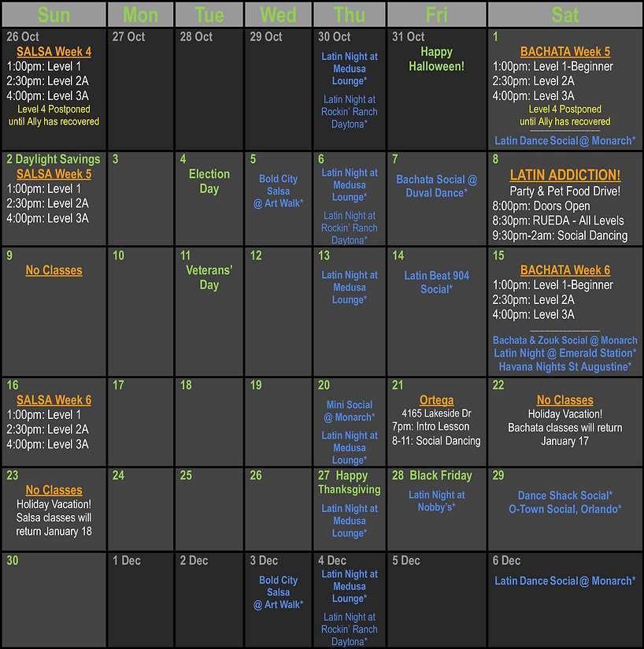644x649 pixels.
Task: Open BACHATA Week 5 class listing
Action: click(564, 52)
